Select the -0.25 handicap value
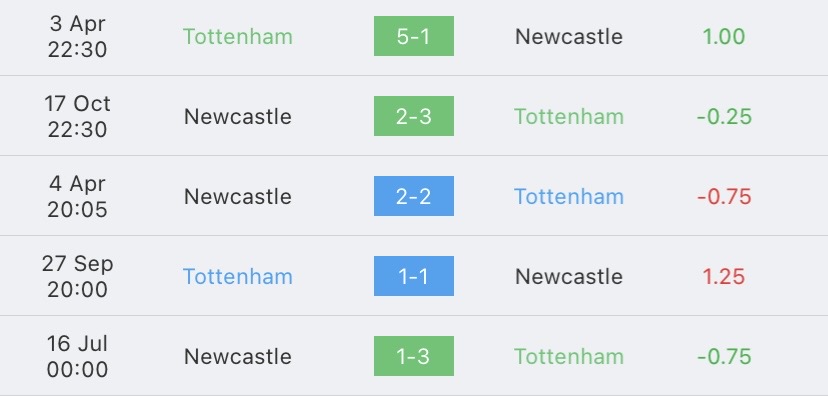This screenshot has height=396, width=828. click(x=724, y=117)
